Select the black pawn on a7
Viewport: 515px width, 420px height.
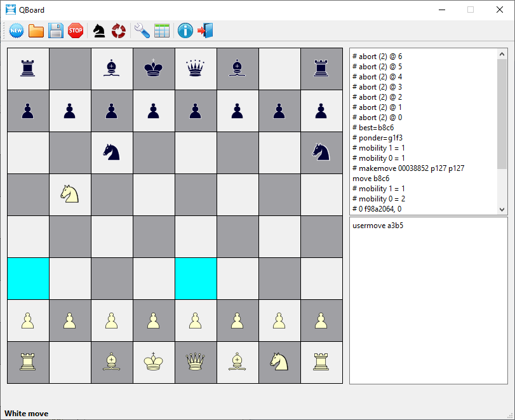27,111
